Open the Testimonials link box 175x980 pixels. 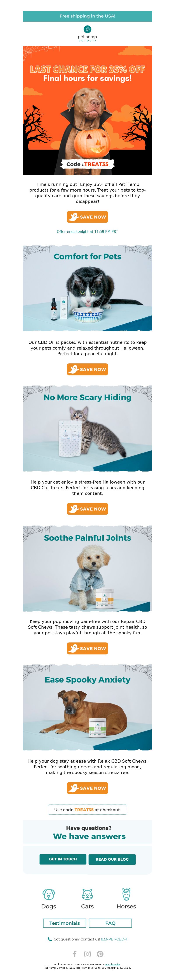[x=65, y=923]
